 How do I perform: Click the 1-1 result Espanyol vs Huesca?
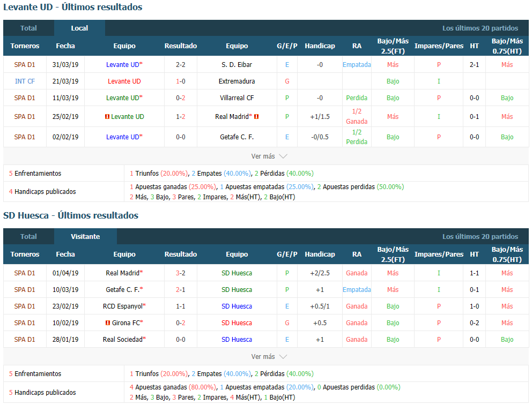(x=181, y=306)
